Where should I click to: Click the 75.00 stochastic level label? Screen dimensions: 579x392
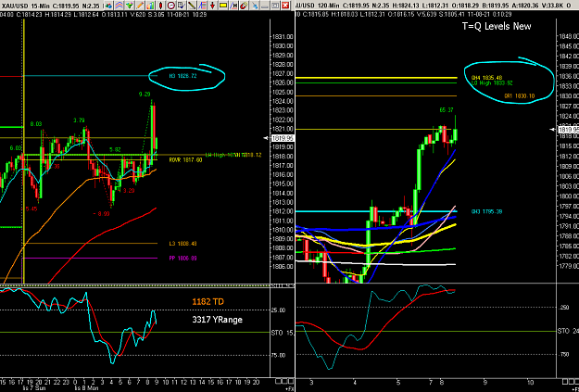click(281, 356)
